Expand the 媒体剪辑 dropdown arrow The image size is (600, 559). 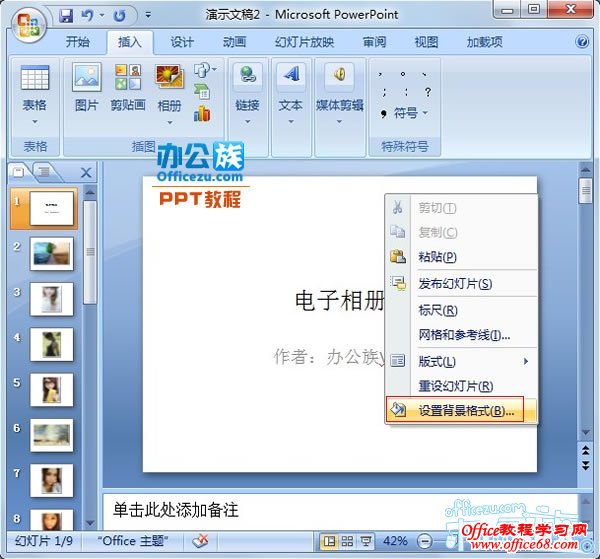[x=339, y=122]
